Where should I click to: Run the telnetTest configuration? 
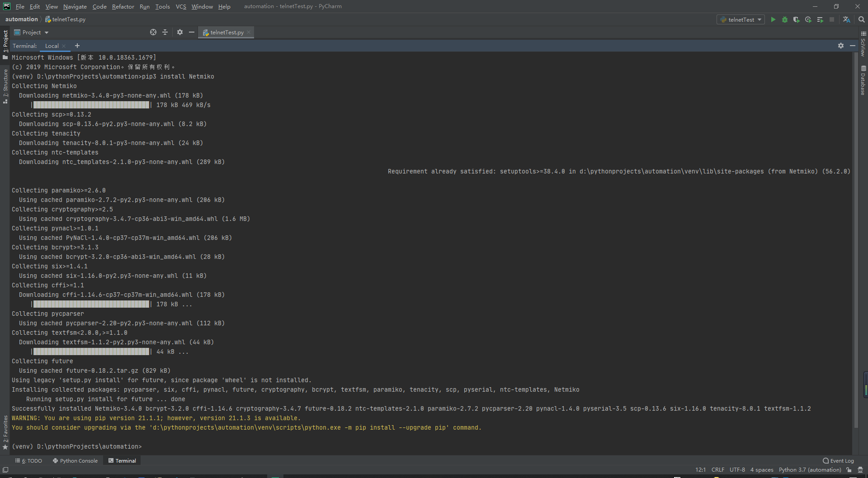pos(773,19)
